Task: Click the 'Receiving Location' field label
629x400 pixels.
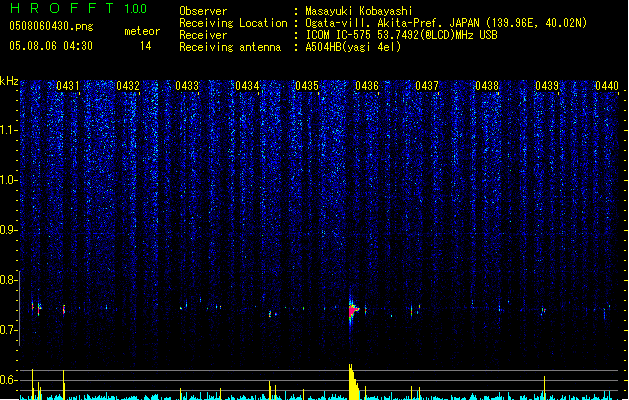Action: 233,23
